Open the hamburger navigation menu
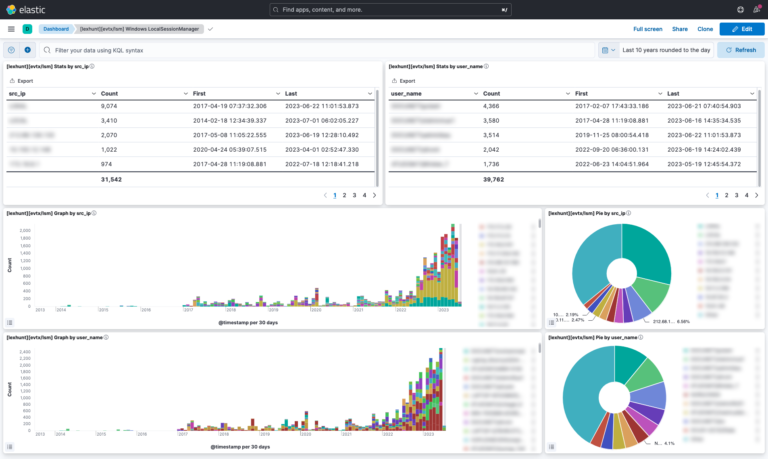Screen dimensions: 768x459 point(11,29)
